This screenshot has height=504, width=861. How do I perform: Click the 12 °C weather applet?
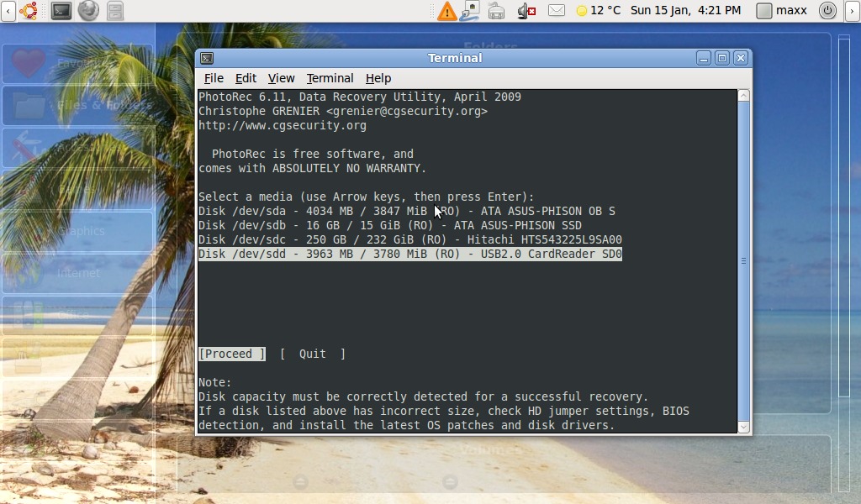(x=599, y=10)
